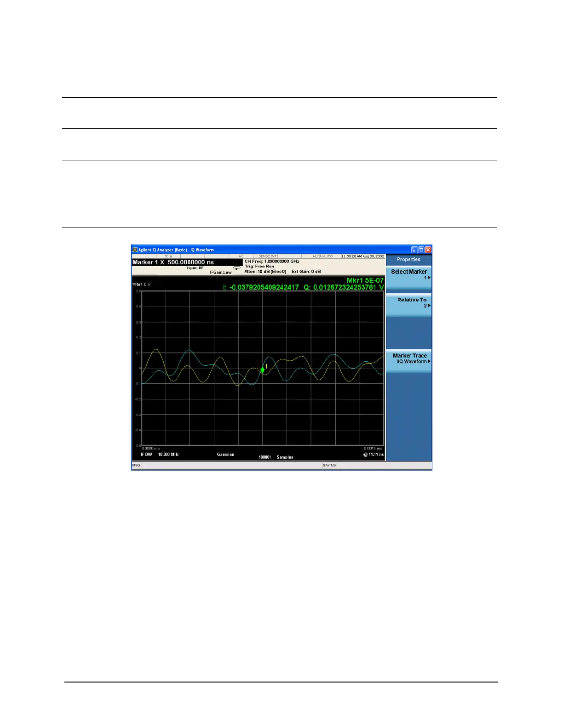Click the YRef 0 V label
Viewport: 563px width, 728px height.
(142, 284)
